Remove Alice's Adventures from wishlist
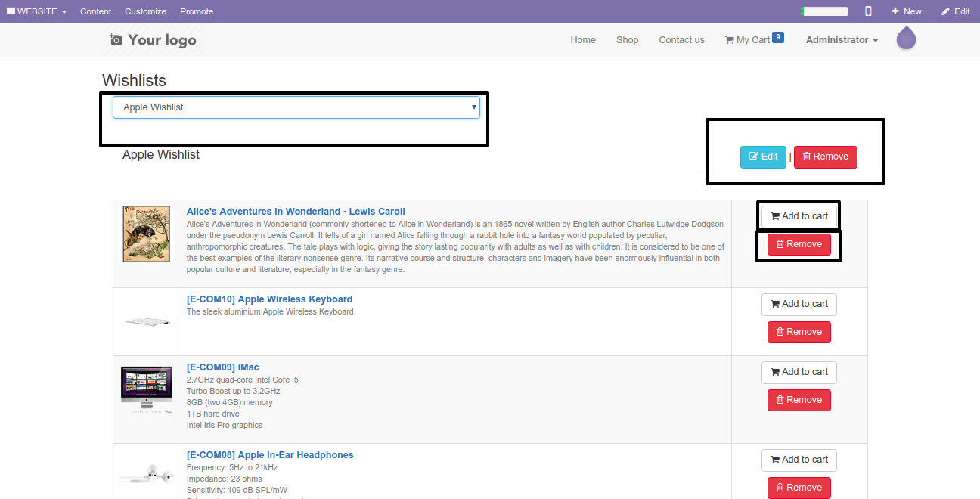The height and width of the screenshot is (499, 980). (x=799, y=244)
